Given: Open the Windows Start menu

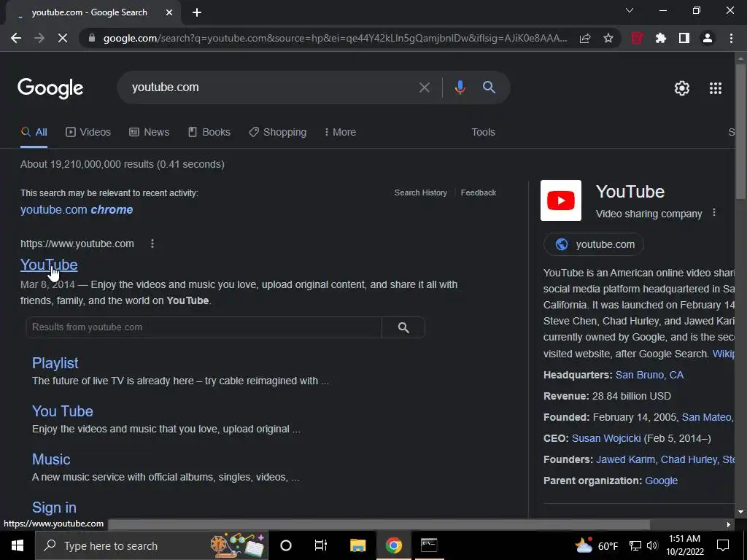Looking at the screenshot, I should click(18, 545).
